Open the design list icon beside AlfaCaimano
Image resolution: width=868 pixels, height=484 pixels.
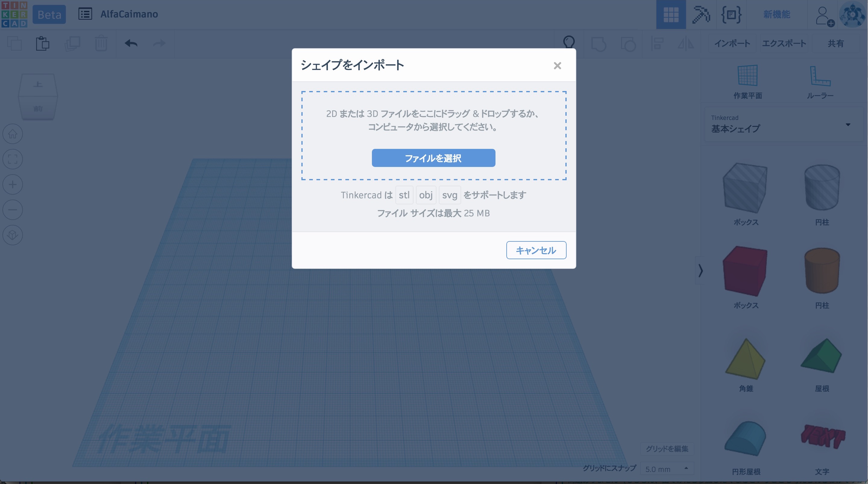(85, 14)
